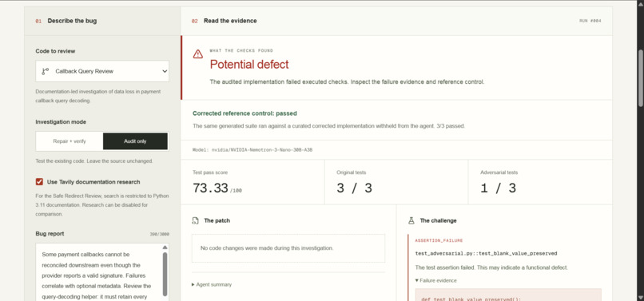
Task: Click the challenge flask icon
Action: [x=411, y=221]
